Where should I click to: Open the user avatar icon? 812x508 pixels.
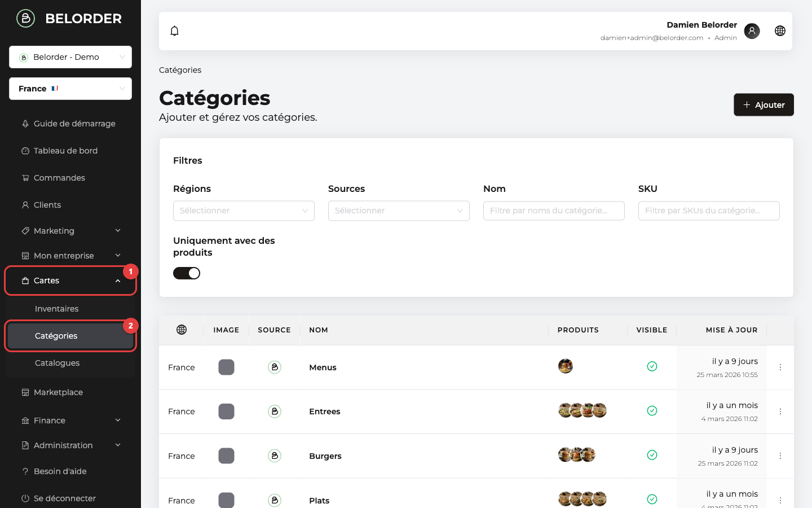[752, 31]
